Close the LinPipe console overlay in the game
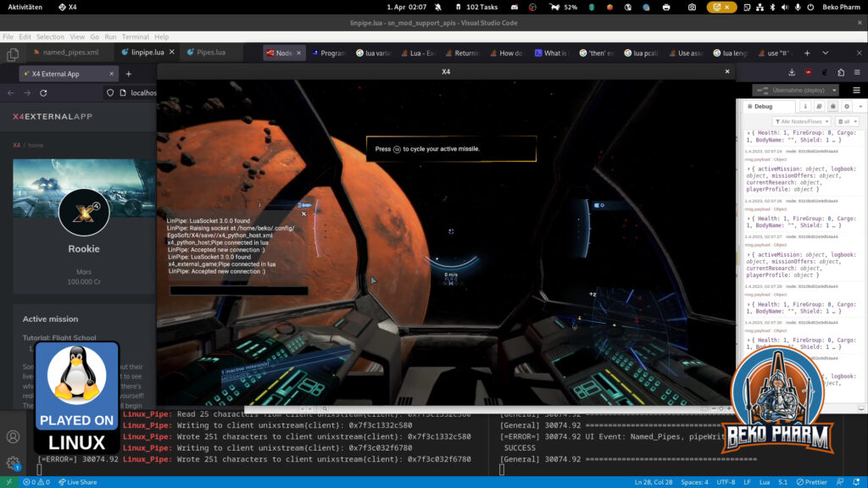 pyautogui.click(x=303, y=213)
